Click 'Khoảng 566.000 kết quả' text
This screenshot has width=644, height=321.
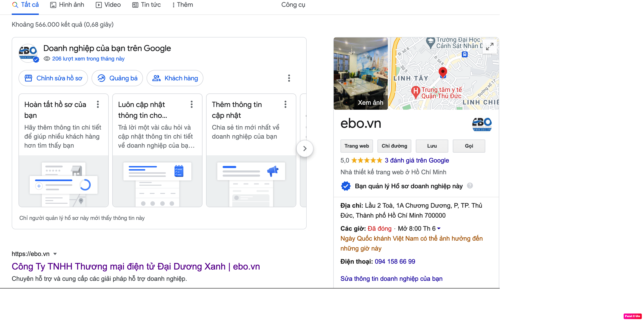pyautogui.click(x=63, y=25)
